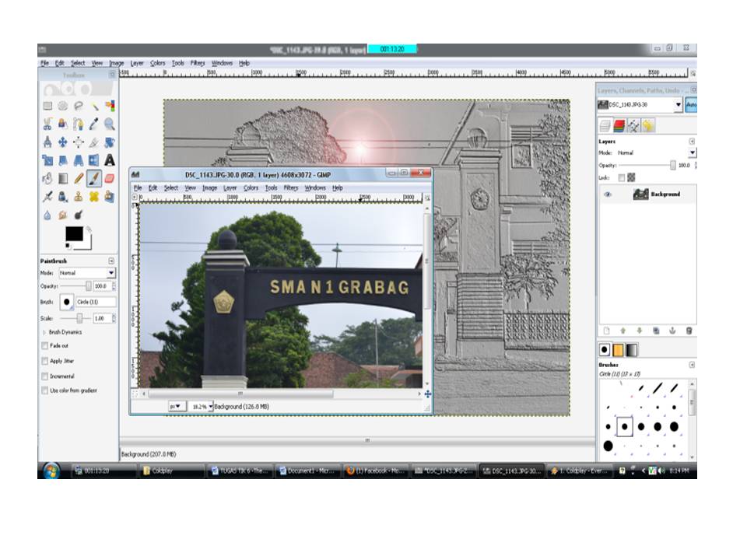Toggle the Lock pixels checkbox in Layers
The image size is (747, 560).
point(621,177)
